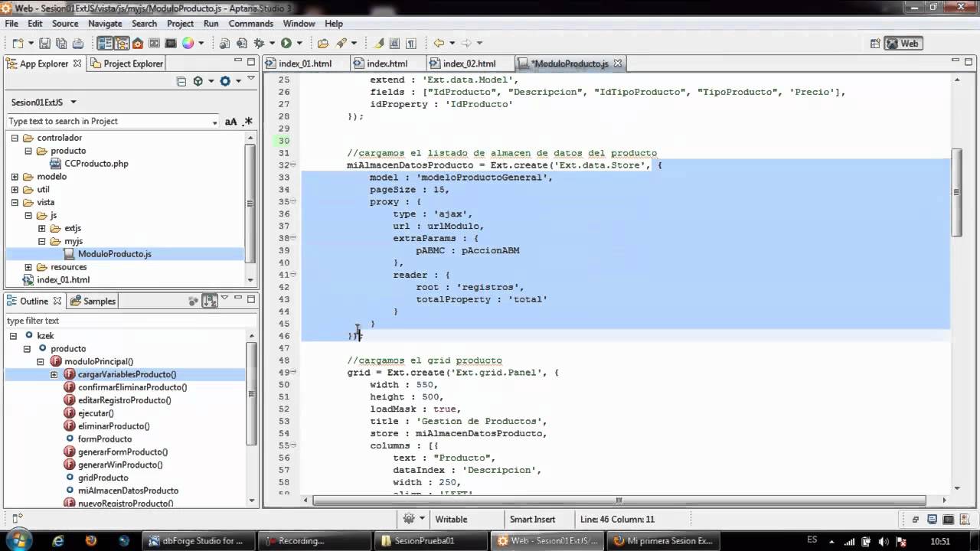This screenshot has height=551, width=980.
Task: Open the Run button dropdown arrow
Action: [x=299, y=44]
